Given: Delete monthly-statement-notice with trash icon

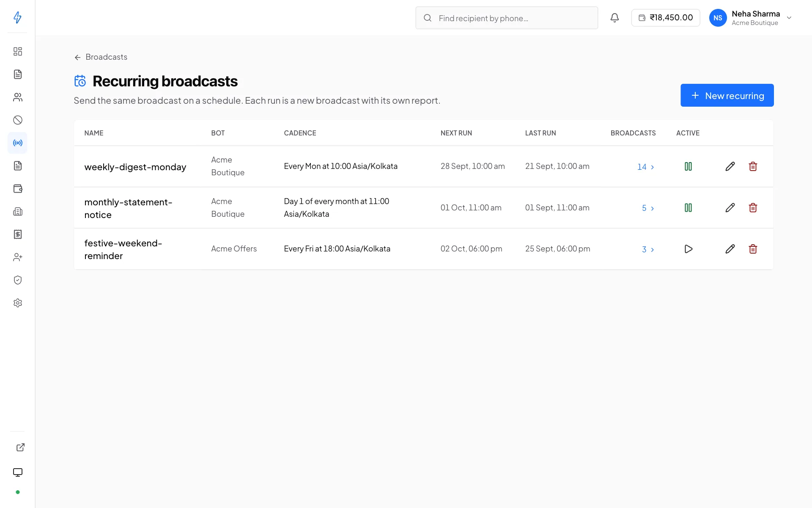Looking at the screenshot, I should point(753,208).
